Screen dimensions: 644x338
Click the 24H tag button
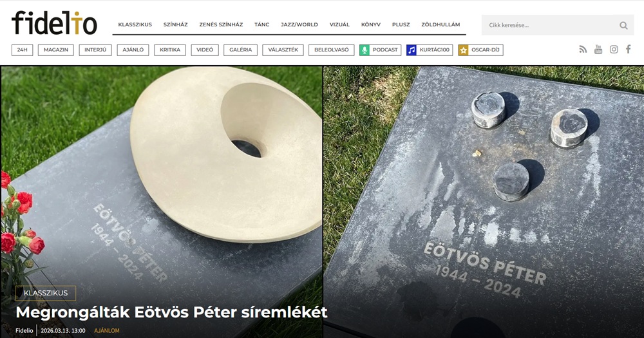pyautogui.click(x=22, y=50)
